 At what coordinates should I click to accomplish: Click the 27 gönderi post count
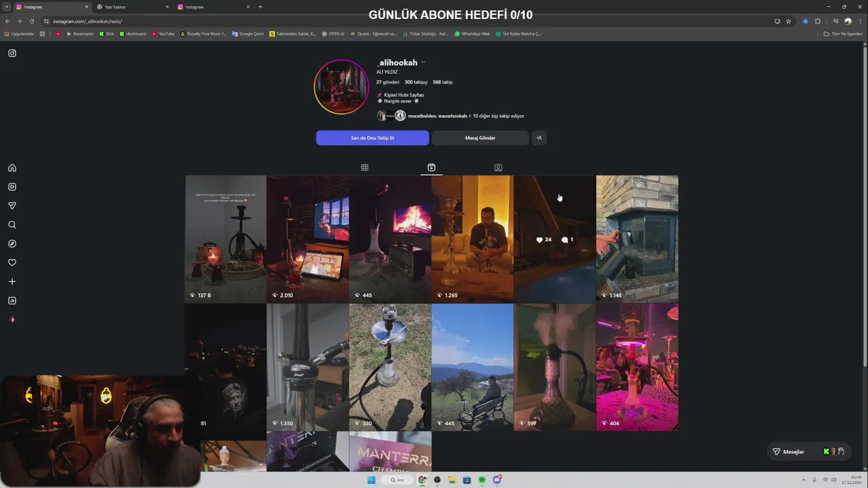pos(388,82)
